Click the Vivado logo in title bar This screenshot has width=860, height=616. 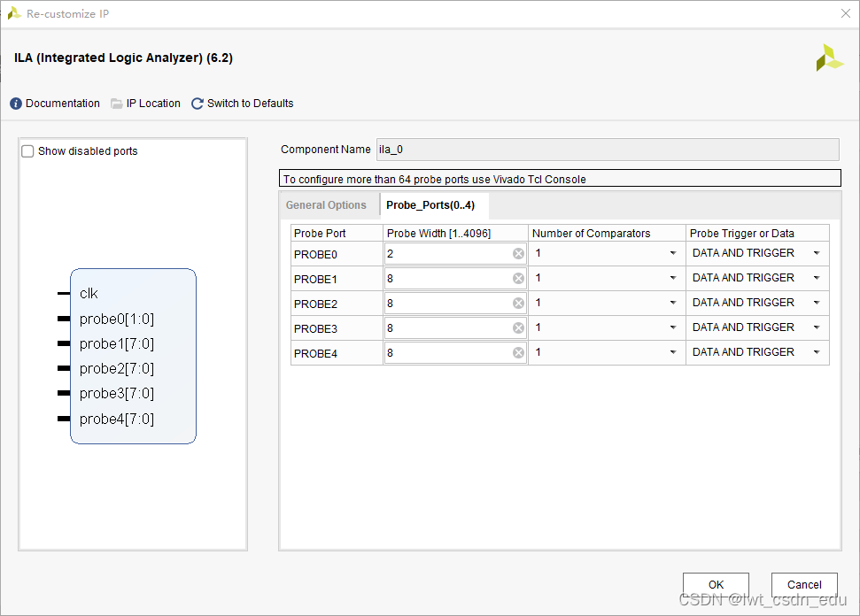13,13
